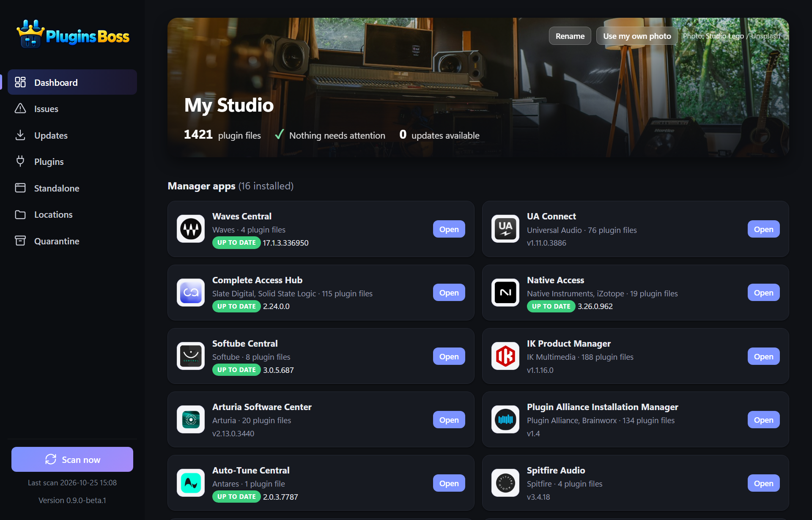This screenshot has width=812, height=520.
Task: Choose Use my own photo
Action: (x=637, y=36)
